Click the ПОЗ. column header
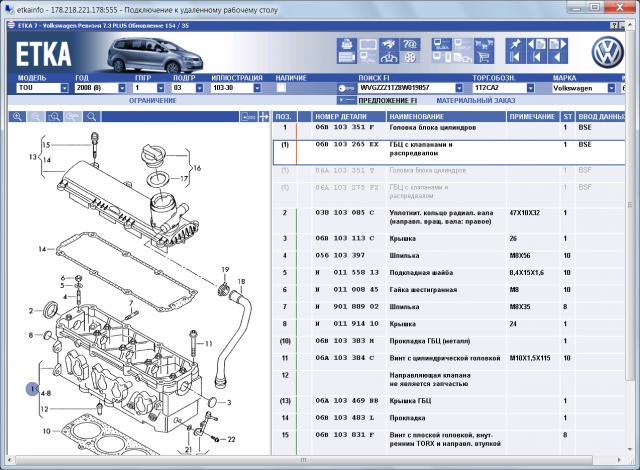Screen dimensions: 640x470 click(x=284, y=117)
